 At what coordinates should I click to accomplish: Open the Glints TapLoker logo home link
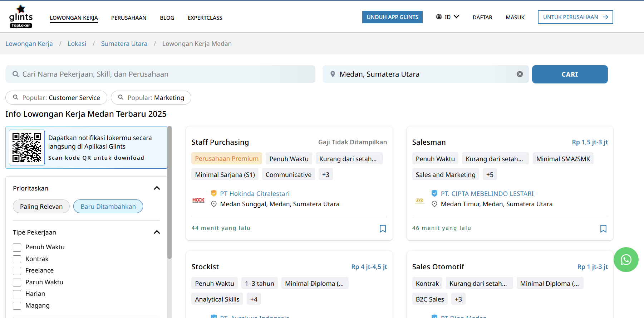(x=21, y=16)
